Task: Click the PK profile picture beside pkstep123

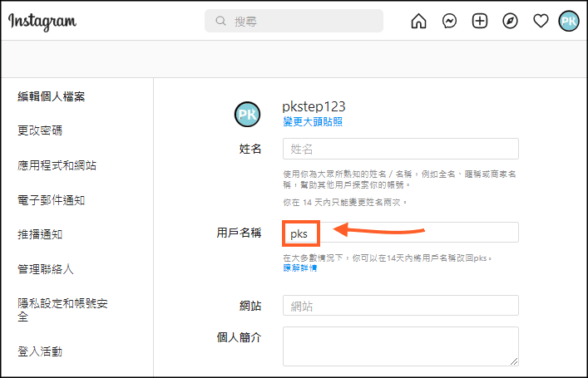Action: [247, 115]
